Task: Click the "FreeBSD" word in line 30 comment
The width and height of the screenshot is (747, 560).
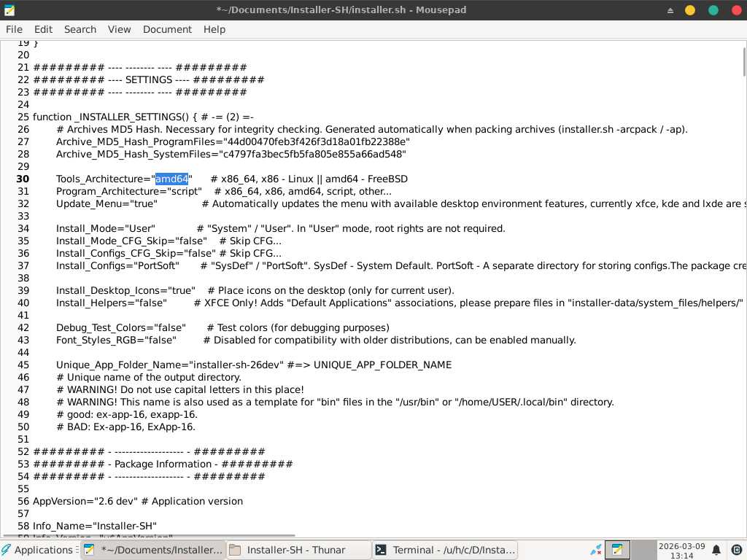Action: coord(387,179)
